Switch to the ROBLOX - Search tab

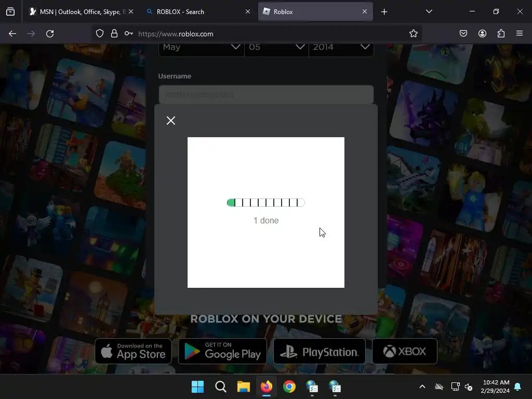[x=198, y=11]
